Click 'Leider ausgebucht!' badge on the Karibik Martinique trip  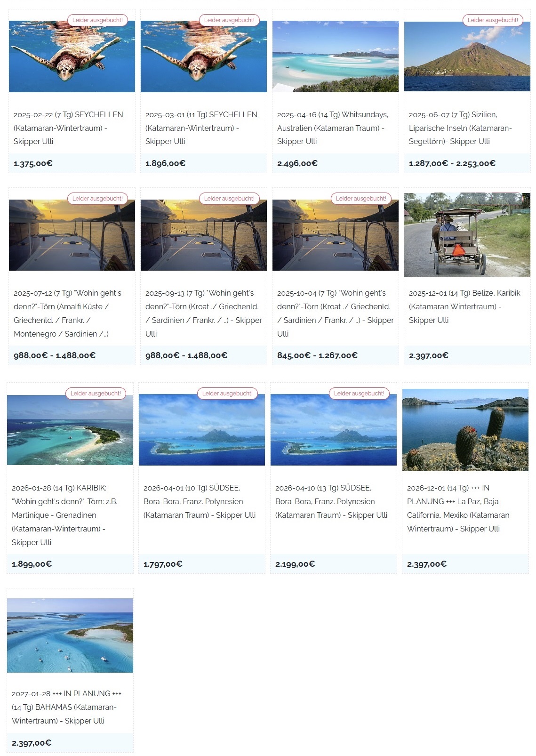[x=96, y=394]
